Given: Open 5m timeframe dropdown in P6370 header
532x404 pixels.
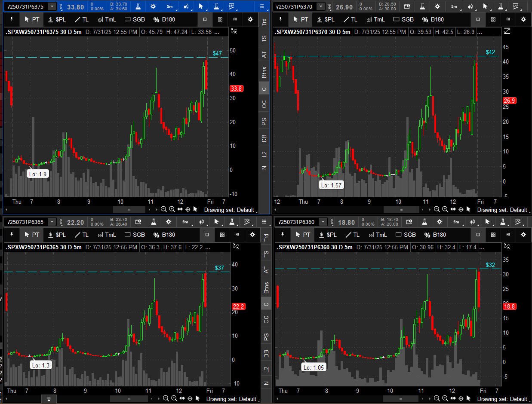Looking at the screenshot, I should (x=454, y=6).
